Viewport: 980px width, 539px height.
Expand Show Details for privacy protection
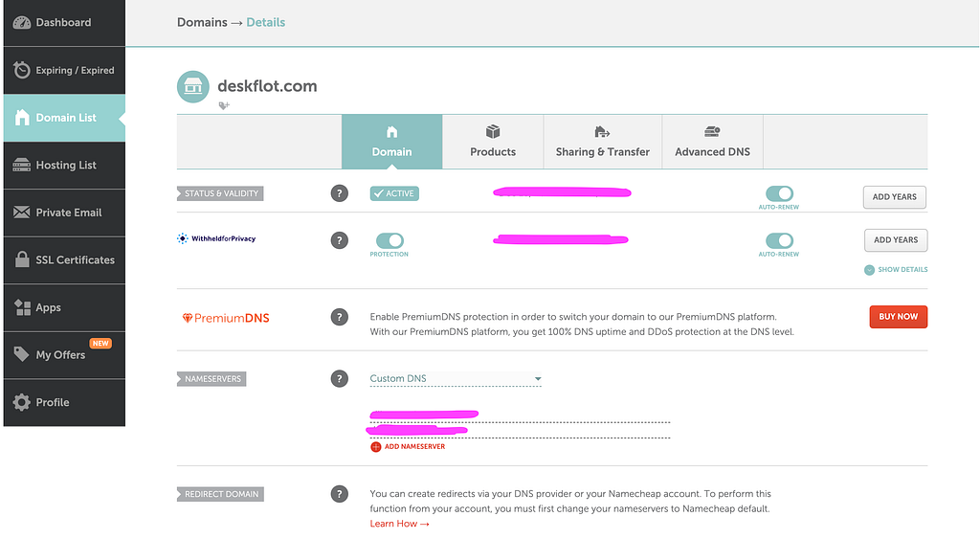pos(896,270)
